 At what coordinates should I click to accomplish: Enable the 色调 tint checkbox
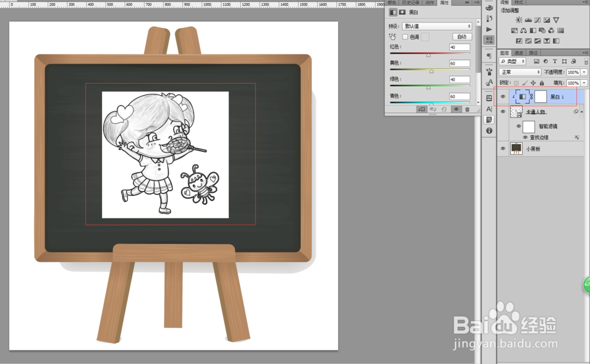click(405, 37)
